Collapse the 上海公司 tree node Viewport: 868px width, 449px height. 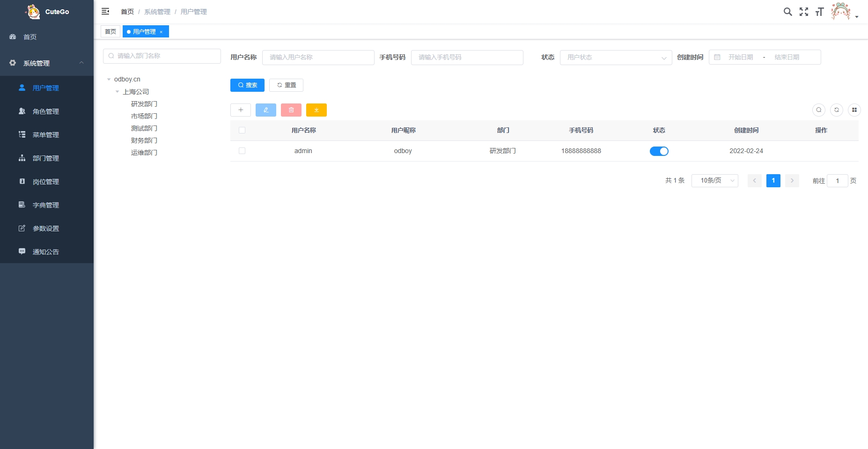118,92
